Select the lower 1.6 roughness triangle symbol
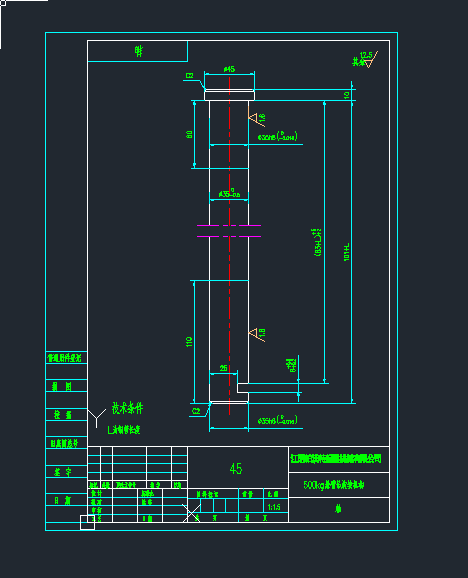Viewport: 468px width, 578px height. 257,334
